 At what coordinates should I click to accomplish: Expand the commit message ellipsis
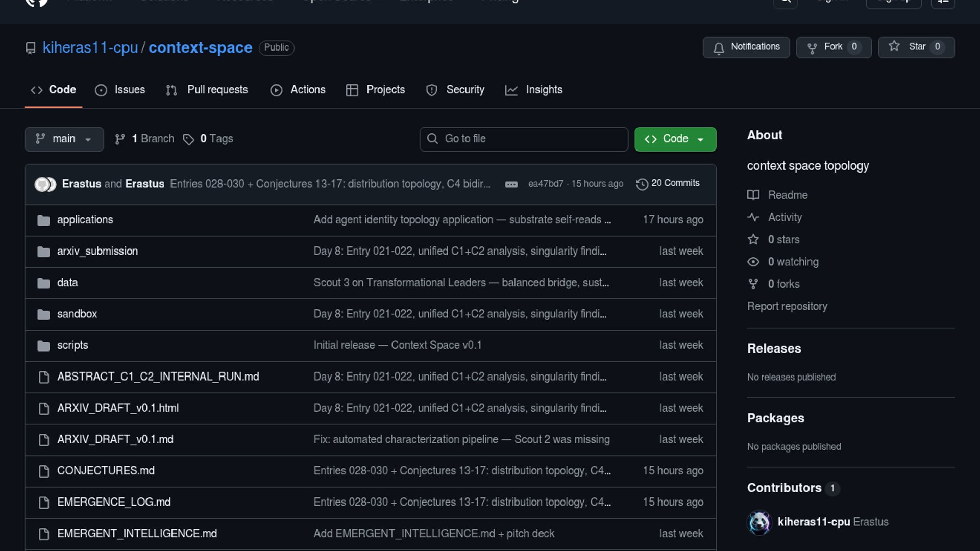pos(511,184)
